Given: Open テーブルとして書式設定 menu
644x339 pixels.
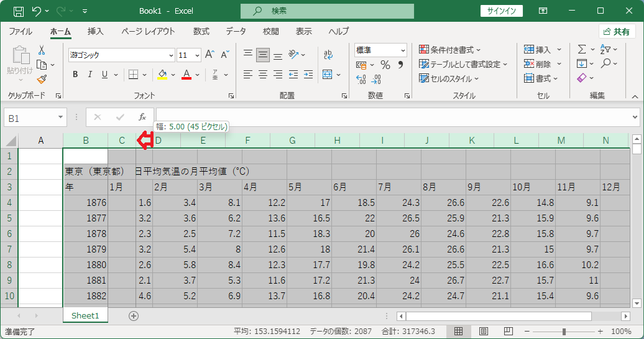Looking at the screenshot, I should (x=463, y=64).
